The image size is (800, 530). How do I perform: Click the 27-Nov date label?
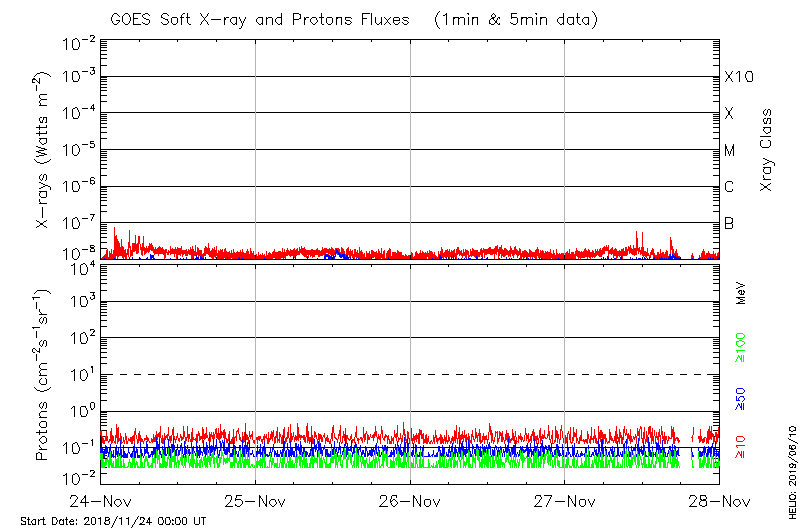coord(565,500)
